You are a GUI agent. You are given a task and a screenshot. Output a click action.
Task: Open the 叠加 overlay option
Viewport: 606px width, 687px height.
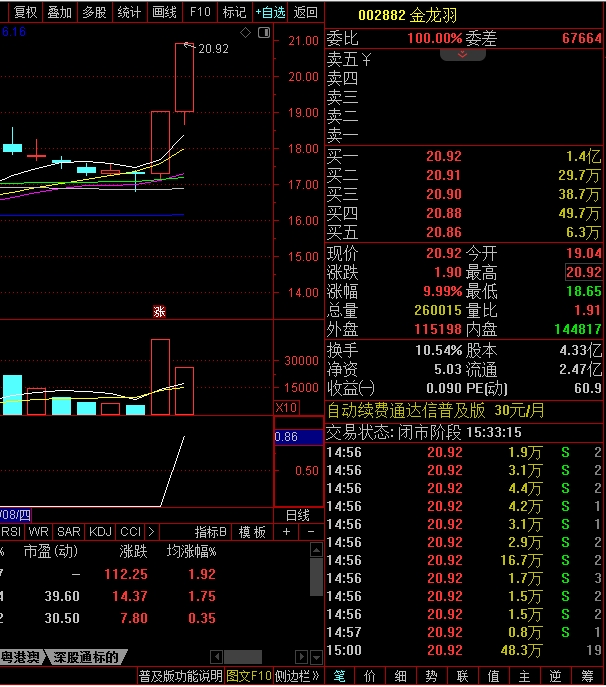(x=60, y=12)
